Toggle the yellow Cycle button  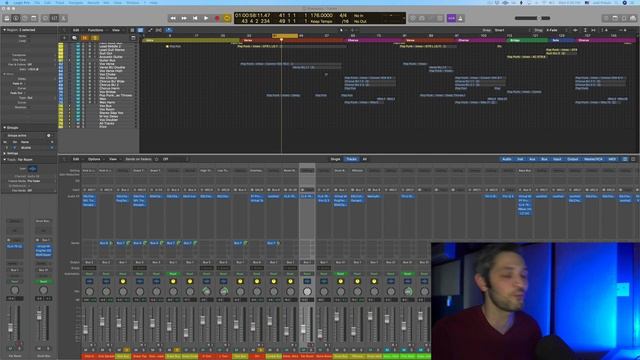(228, 18)
